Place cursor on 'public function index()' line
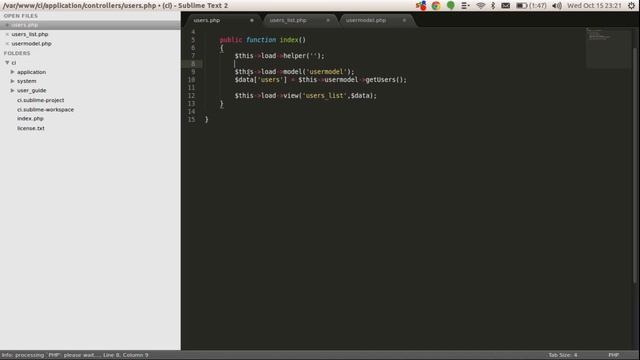The height and width of the screenshot is (360, 640). click(x=262, y=40)
